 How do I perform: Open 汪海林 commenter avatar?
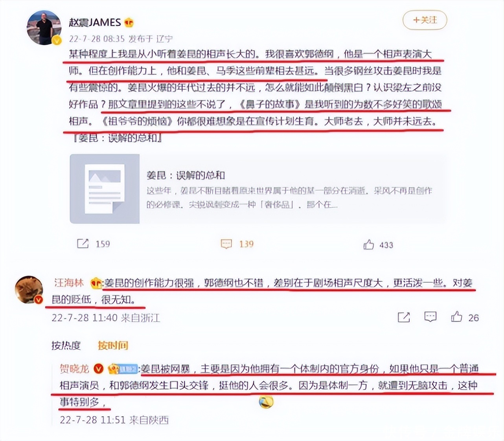coord(29,290)
